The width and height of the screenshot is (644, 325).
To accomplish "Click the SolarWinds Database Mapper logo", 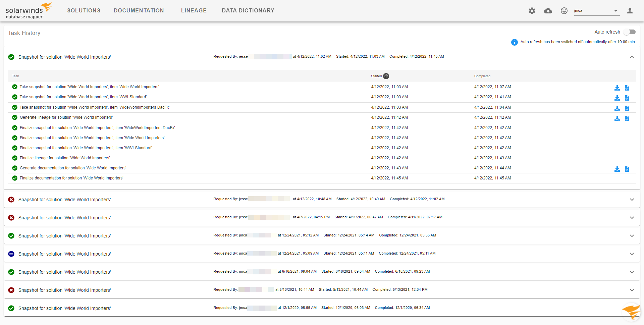I will (29, 11).
